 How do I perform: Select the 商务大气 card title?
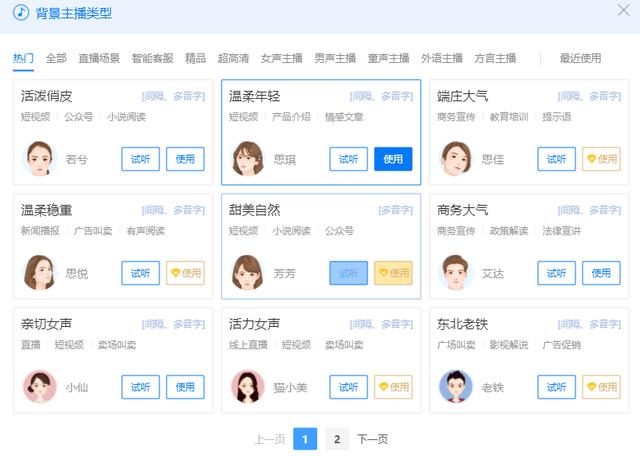[462, 210]
